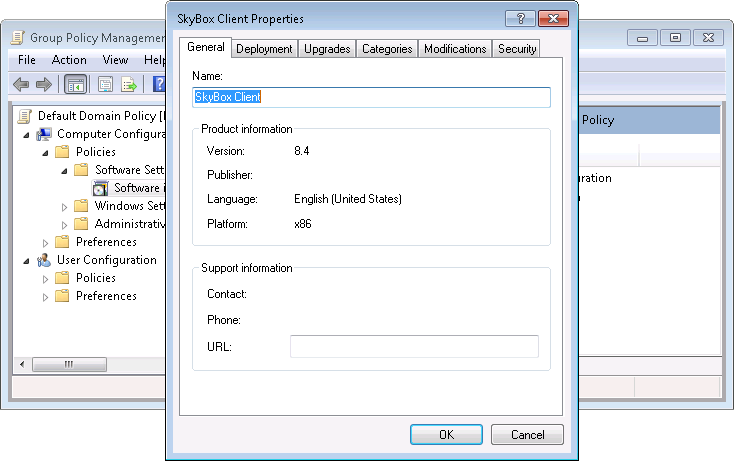The height and width of the screenshot is (461, 734).
Task: Click the Cancel button
Action: 528,435
